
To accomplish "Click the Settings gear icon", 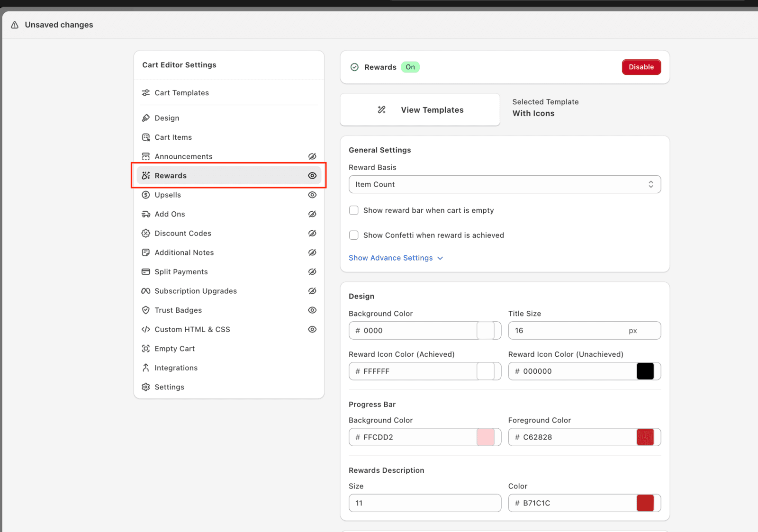I will 146,387.
